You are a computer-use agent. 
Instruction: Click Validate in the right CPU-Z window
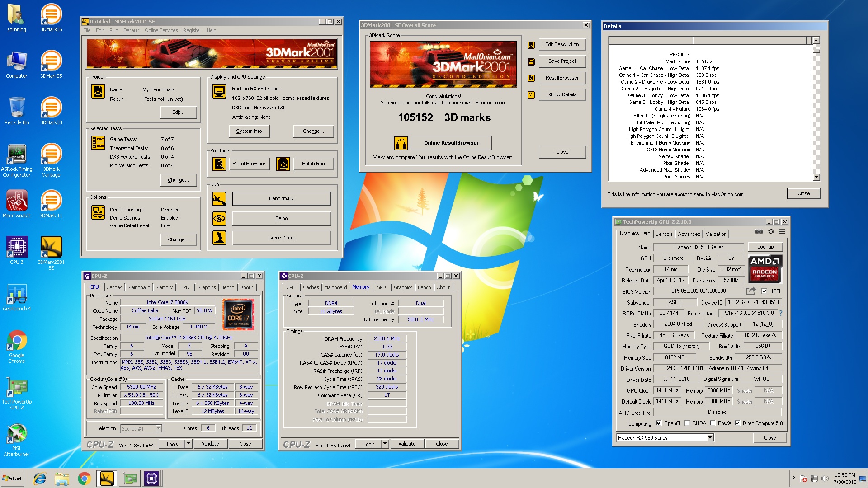(407, 444)
